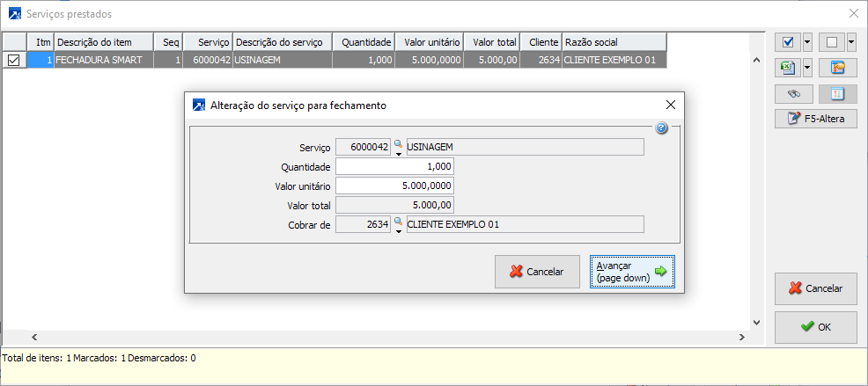The height and width of the screenshot is (386, 868).
Task: Click the vertical scrollbar down arrow
Action: click(x=757, y=323)
